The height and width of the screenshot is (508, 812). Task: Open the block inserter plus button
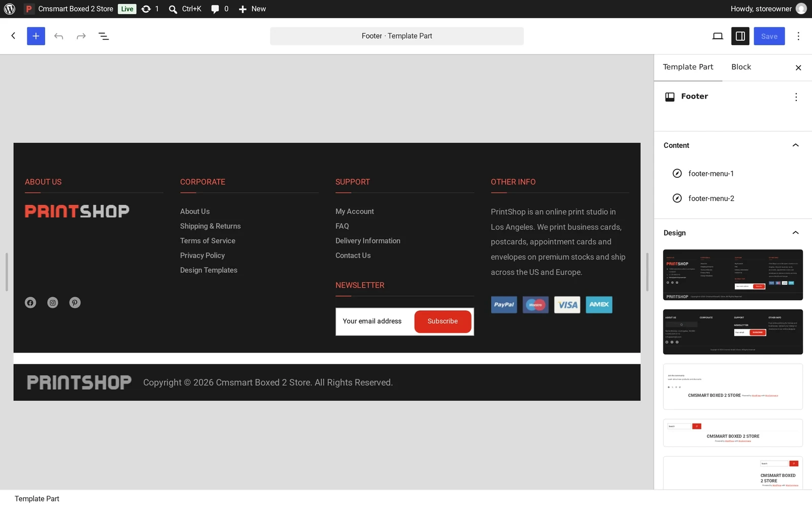click(x=36, y=36)
